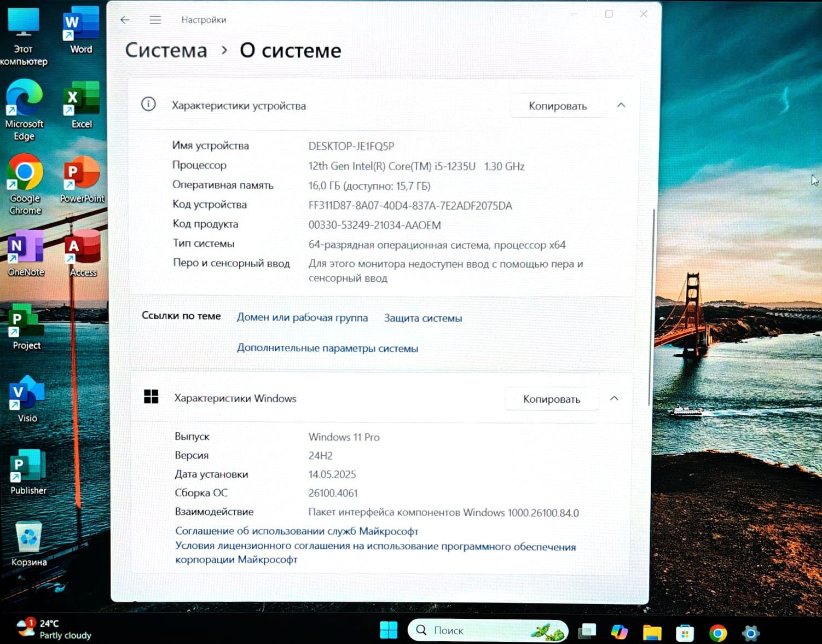Open Соглашение об использовании служб Майкрософт
Image resolution: width=822 pixels, height=644 pixels.
pyautogui.click(x=297, y=531)
